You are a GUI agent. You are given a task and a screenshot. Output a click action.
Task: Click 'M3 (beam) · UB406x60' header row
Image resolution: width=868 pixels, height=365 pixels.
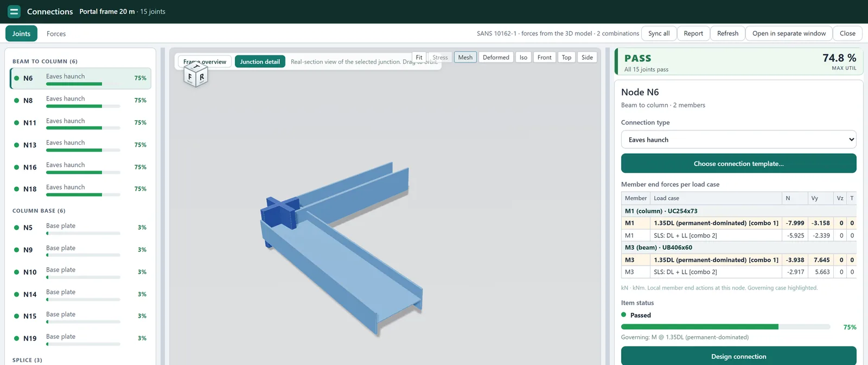[739, 248]
